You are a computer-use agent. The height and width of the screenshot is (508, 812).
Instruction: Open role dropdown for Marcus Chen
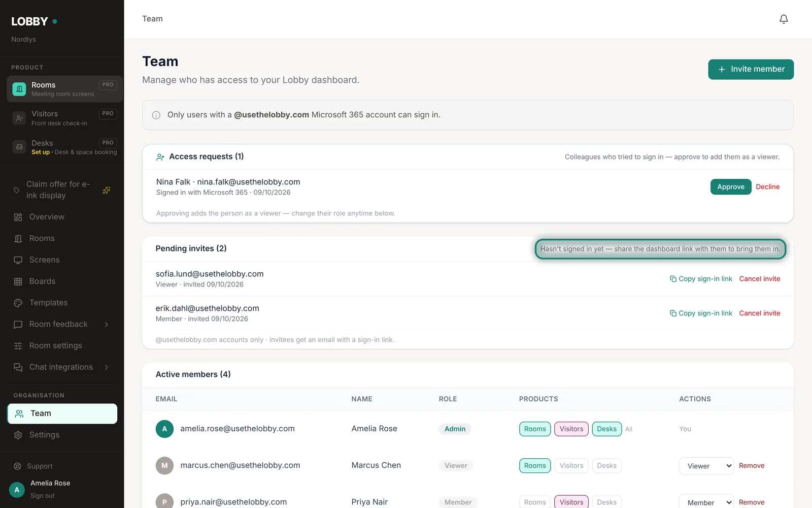(706, 466)
